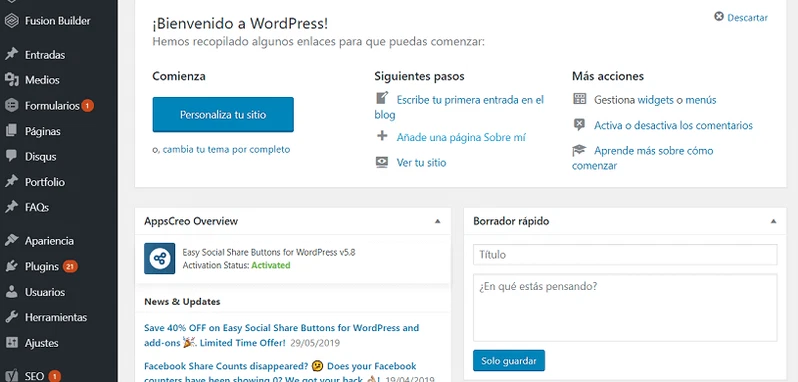Click the Ajustes settings icon
This screenshot has height=382, width=798.
tap(11, 342)
